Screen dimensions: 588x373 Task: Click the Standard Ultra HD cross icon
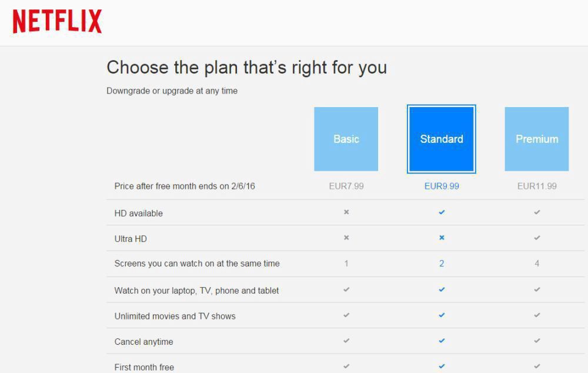[442, 238]
